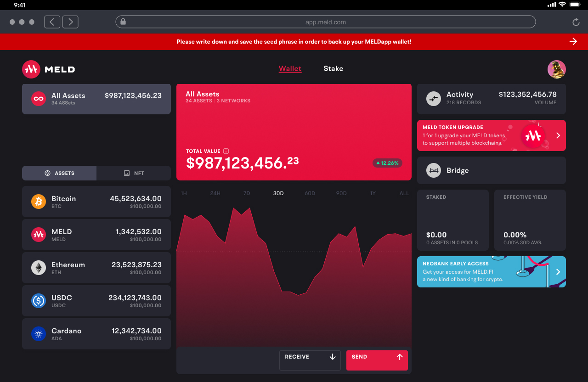Image resolution: width=588 pixels, height=382 pixels.
Task: Switch to the Wallet tab
Action: [290, 69]
